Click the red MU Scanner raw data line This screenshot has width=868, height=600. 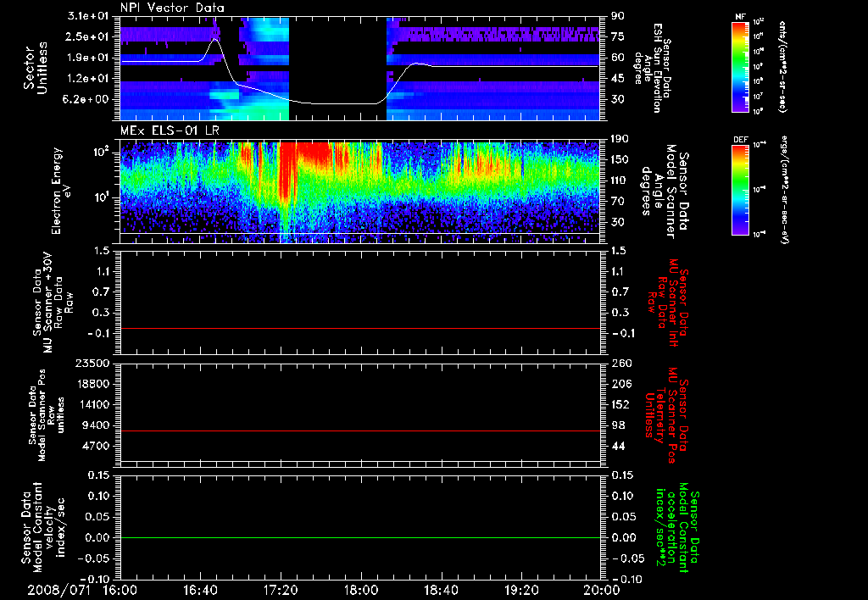click(360, 328)
